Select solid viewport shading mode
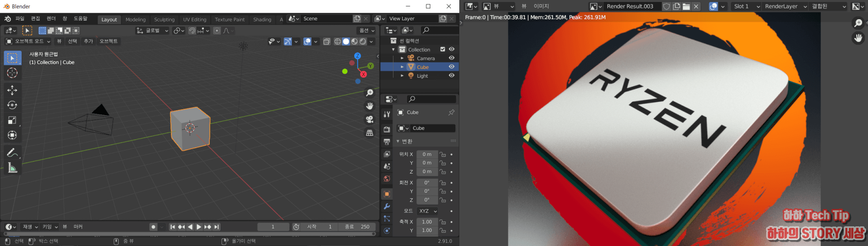 346,41
